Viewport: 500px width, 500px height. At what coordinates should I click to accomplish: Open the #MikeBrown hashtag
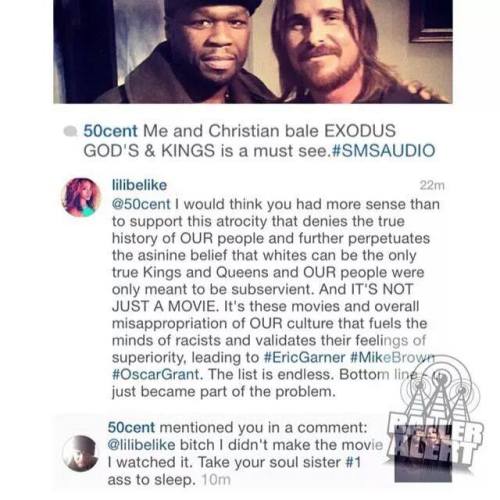click(393, 357)
